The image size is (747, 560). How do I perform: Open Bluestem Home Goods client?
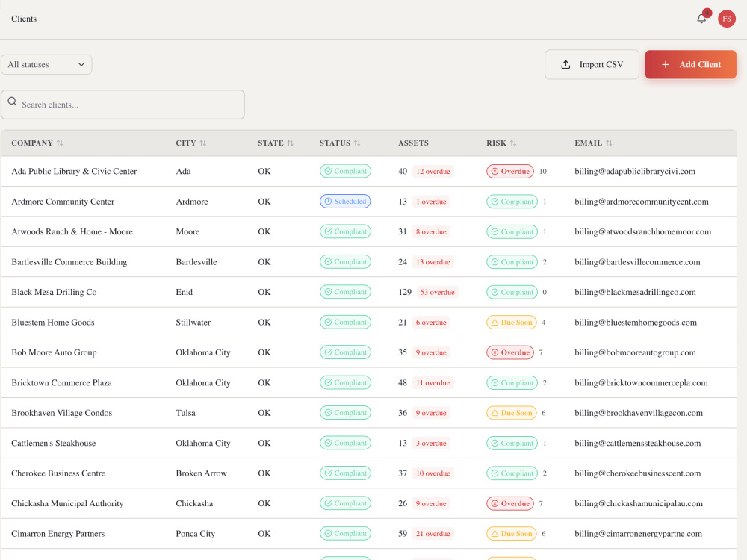(x=53, y=322)
